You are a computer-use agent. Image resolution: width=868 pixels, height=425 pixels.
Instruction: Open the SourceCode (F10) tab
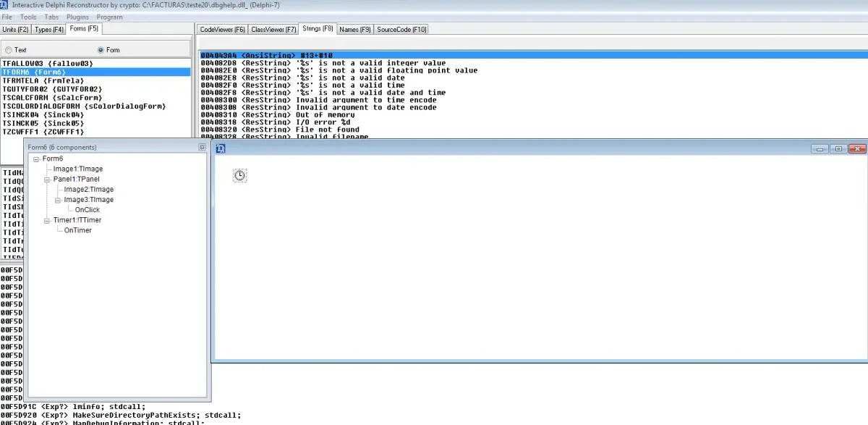(x=402, y=30)
